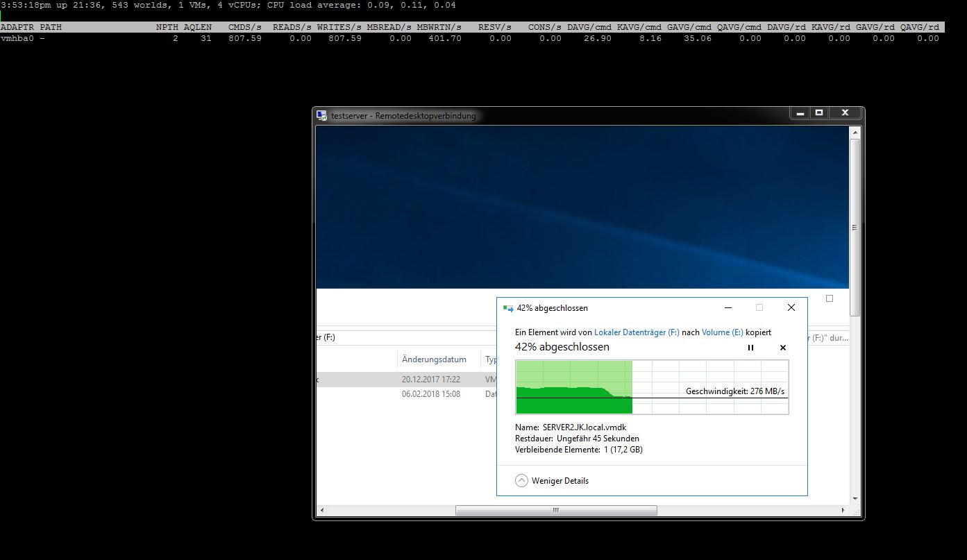The width and height of the screenshot is (967, 560).
Task: Collapse details via Weniger Details chevron
Action: [522, 480]
